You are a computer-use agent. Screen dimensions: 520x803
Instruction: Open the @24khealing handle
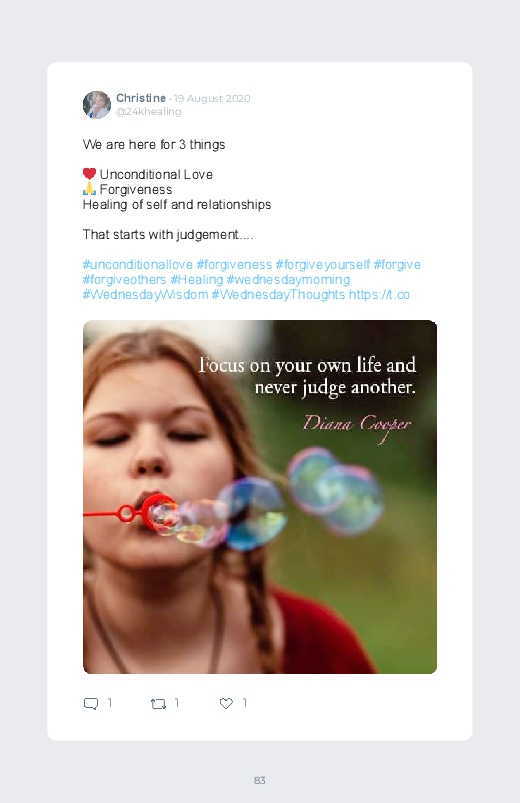point(149,112)
